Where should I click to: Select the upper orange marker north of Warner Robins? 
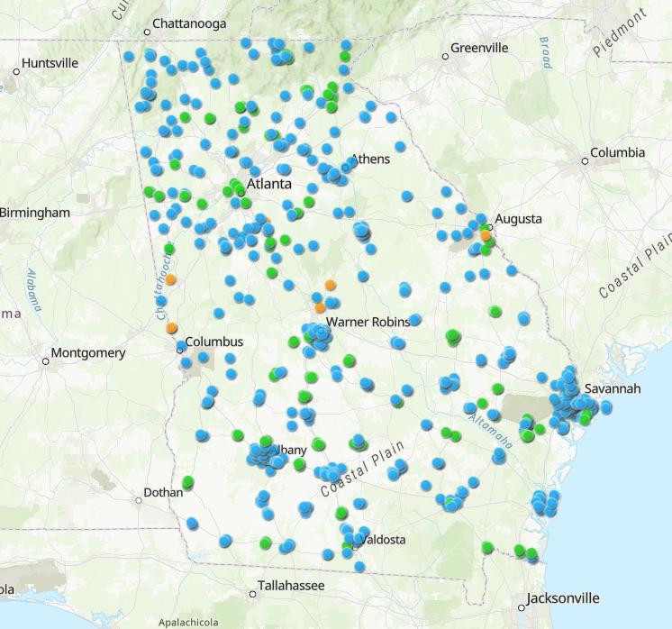[x=330, y=285]
